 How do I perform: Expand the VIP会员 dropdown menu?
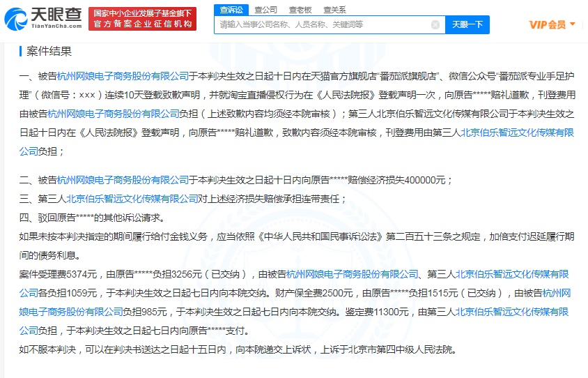click(x=552, y=25)
